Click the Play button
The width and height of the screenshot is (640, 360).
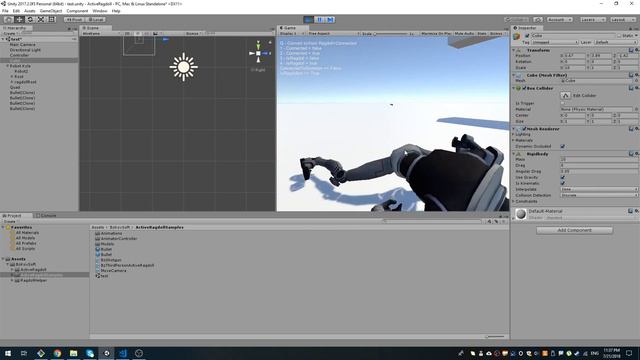[x=309, y=20]
